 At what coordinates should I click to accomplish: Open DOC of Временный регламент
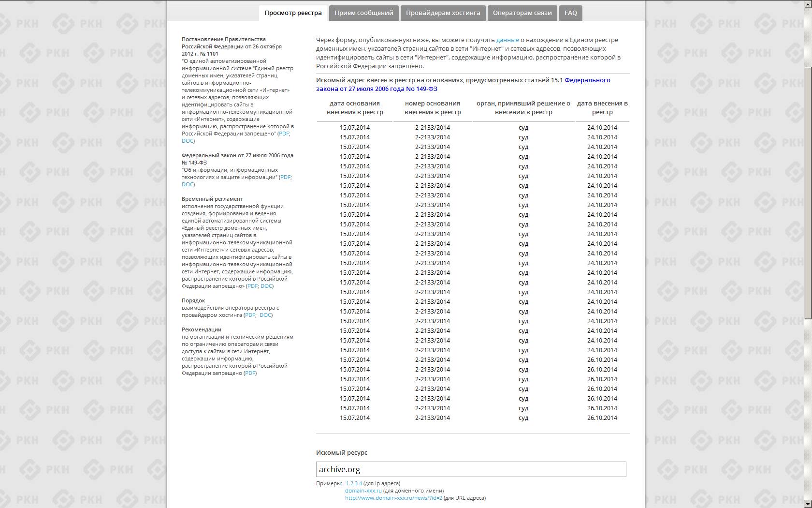tap(266, 286)
